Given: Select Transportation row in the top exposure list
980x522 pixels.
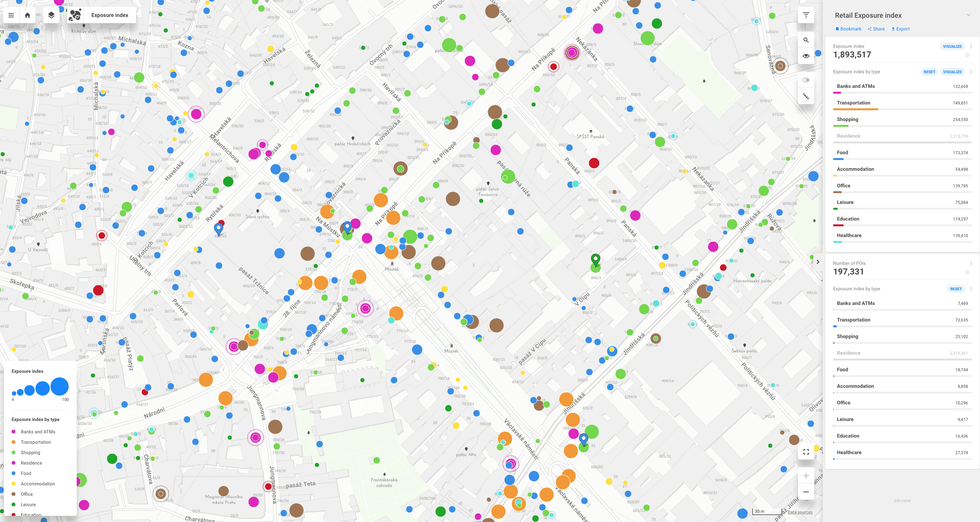Looking at the screenshot, I should [x=854, y=103].
